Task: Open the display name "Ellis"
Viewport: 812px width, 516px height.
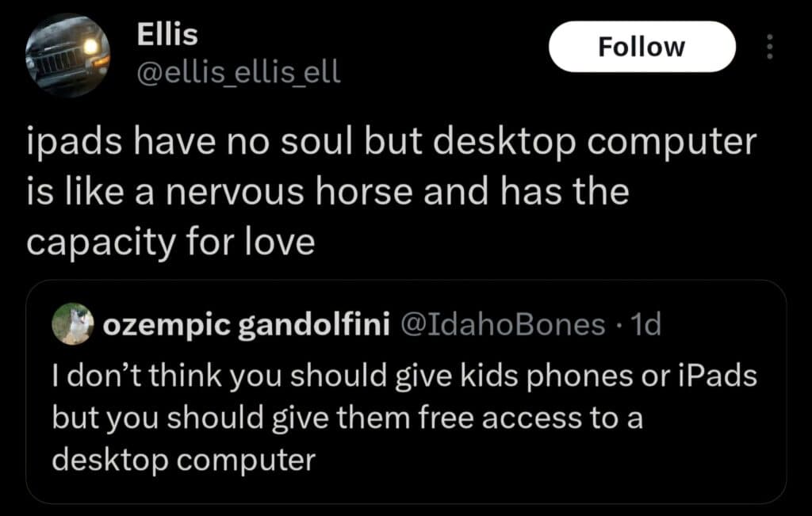Action: point(167,33)
